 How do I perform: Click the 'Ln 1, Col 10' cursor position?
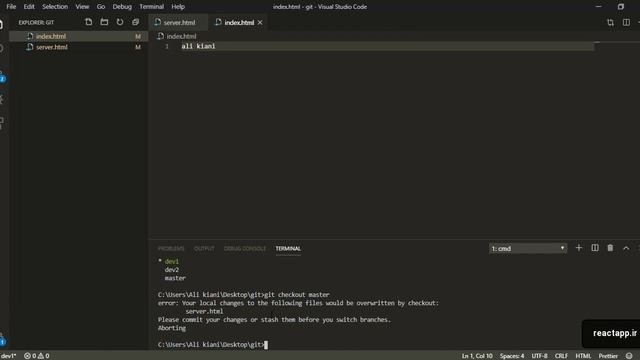tap(477, 356)
